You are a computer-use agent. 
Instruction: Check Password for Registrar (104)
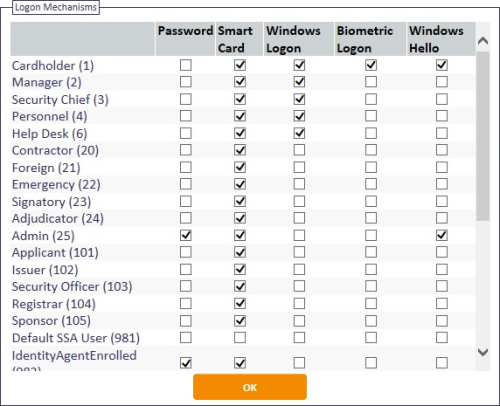point(186,304)
